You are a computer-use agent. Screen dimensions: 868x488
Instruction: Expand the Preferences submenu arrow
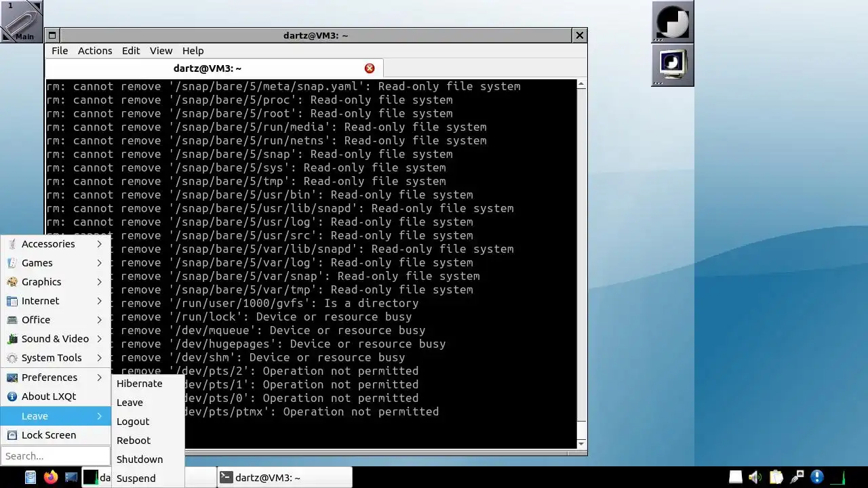pos(100,378)
